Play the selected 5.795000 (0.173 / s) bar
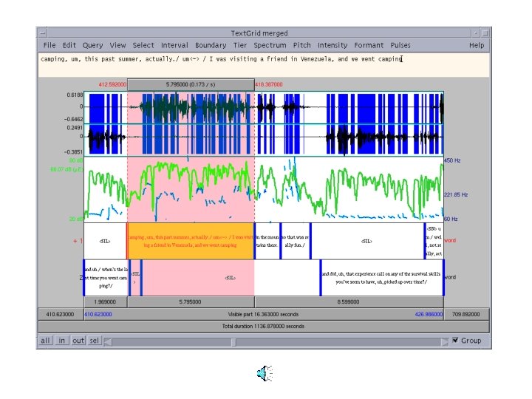The width and height of the screenshot is (532, 399). pos(191,84)
